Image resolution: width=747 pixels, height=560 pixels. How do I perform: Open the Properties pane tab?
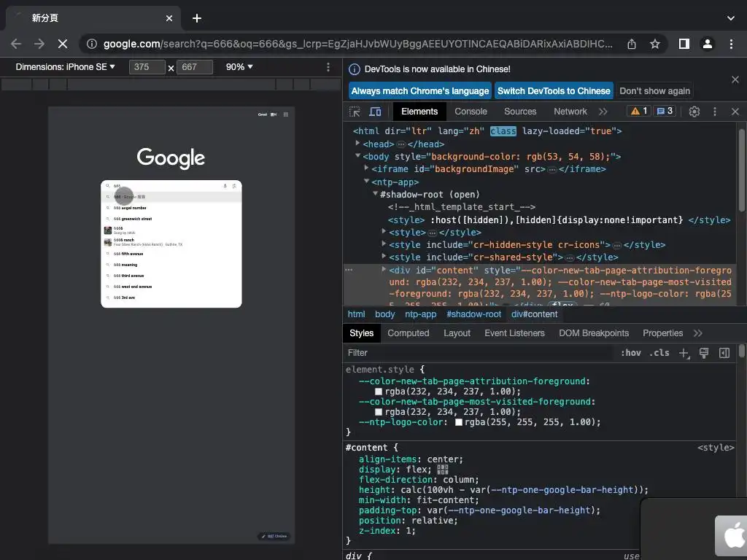coord(662,333)
